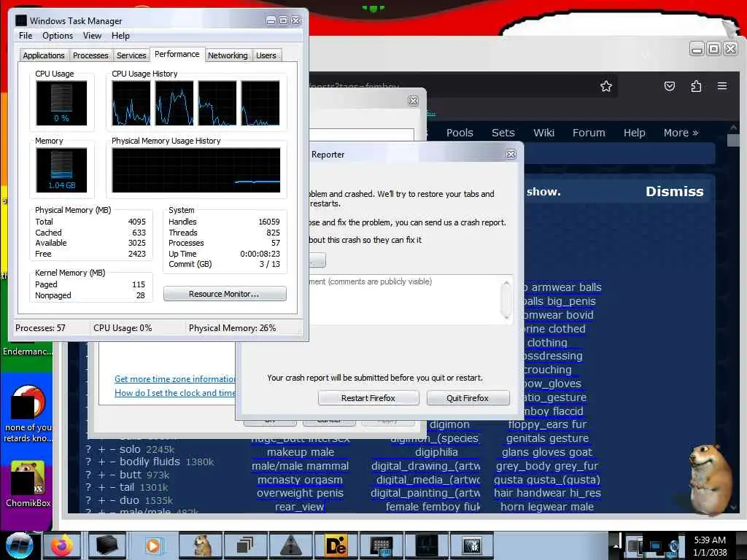Open the solo tag link

coord(130,449)
